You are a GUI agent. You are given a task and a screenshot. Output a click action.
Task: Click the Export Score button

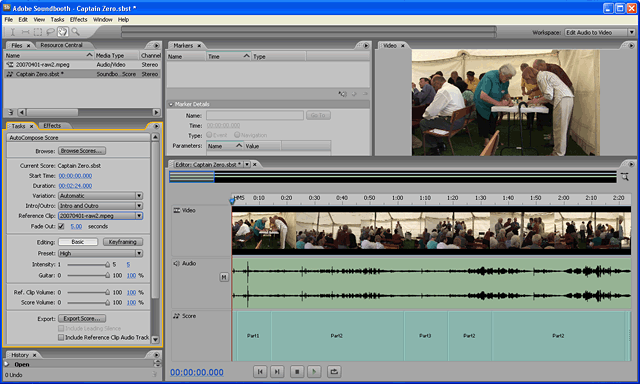[x=82, y=319]
